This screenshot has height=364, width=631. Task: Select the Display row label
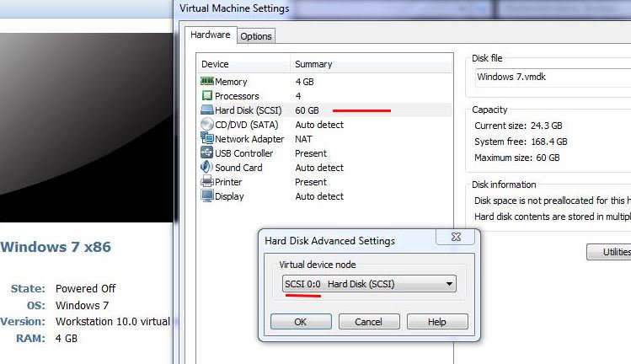pos(229,196)
